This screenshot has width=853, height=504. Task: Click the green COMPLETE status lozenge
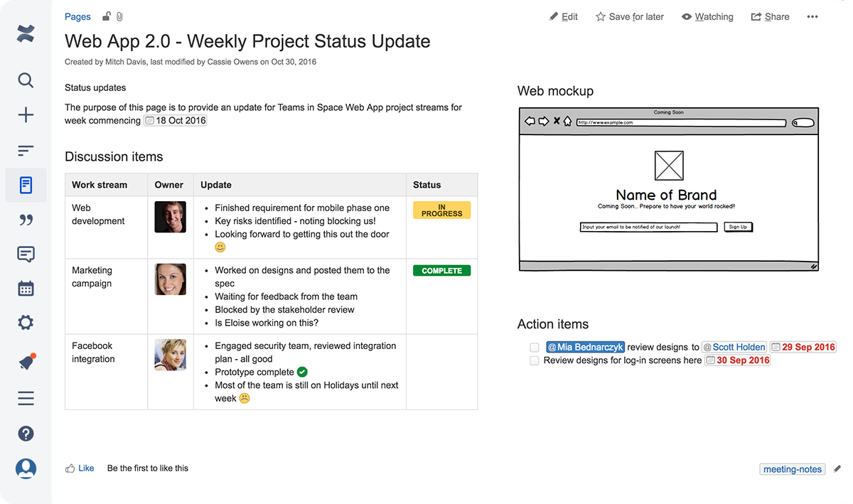tap(441, 271)
